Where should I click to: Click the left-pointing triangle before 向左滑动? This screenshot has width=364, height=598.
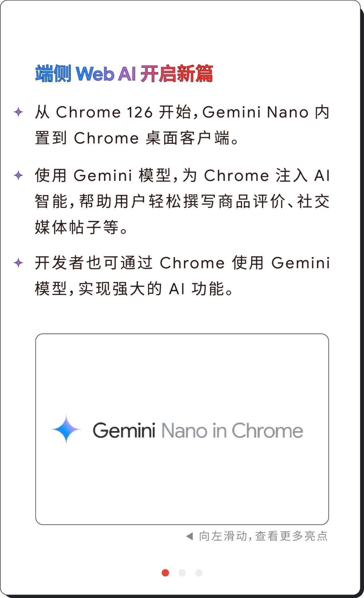point(189,536)
